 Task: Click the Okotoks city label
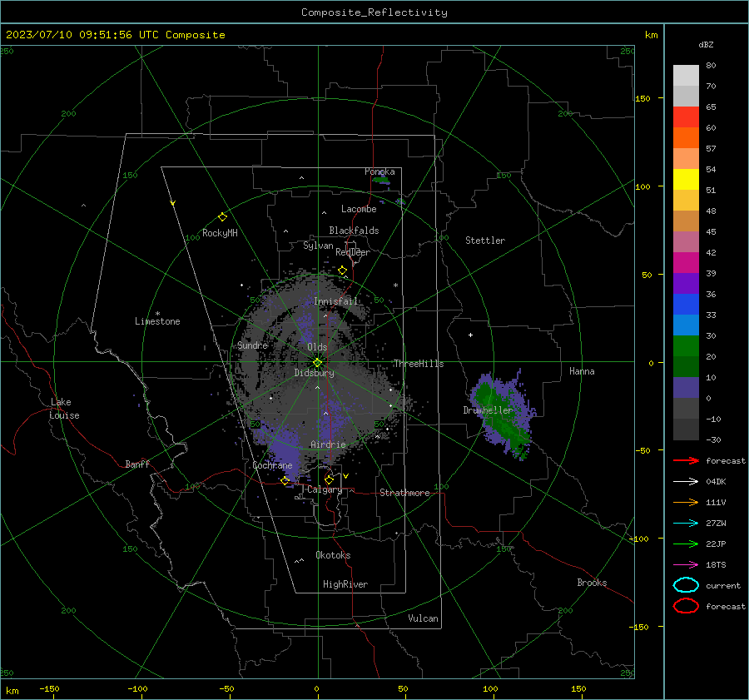(333, 555)
